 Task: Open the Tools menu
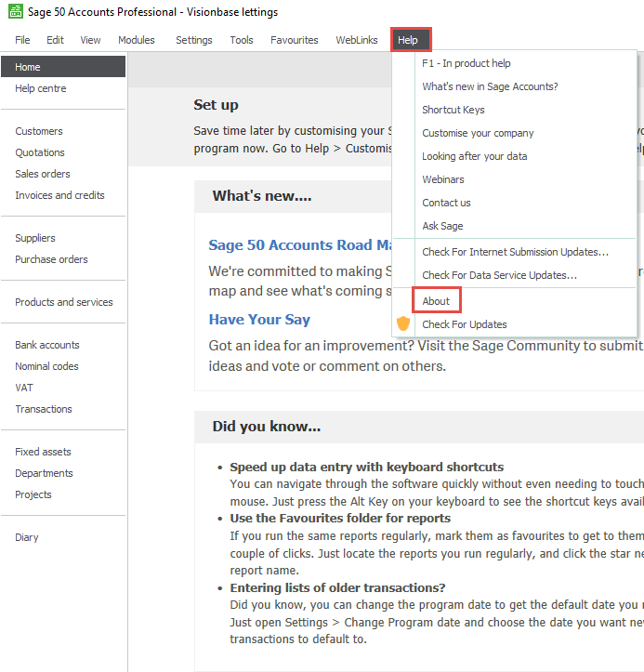(x=242, y=40)
